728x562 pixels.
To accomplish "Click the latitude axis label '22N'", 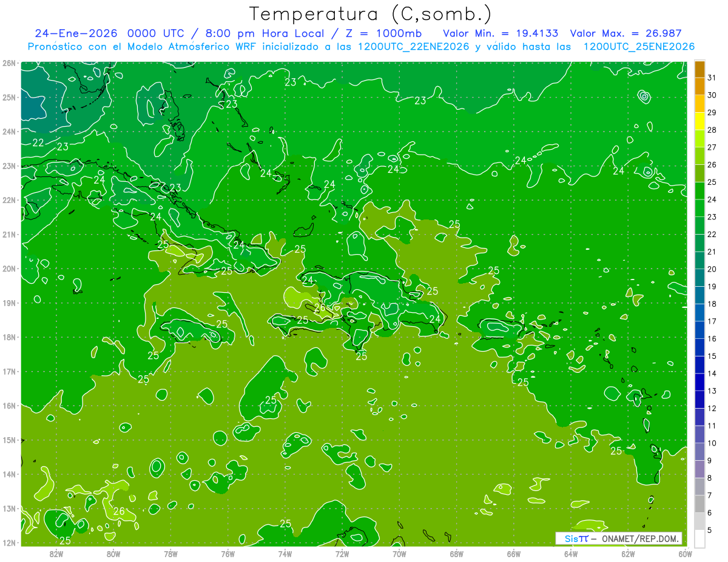I will coord(9,200).
